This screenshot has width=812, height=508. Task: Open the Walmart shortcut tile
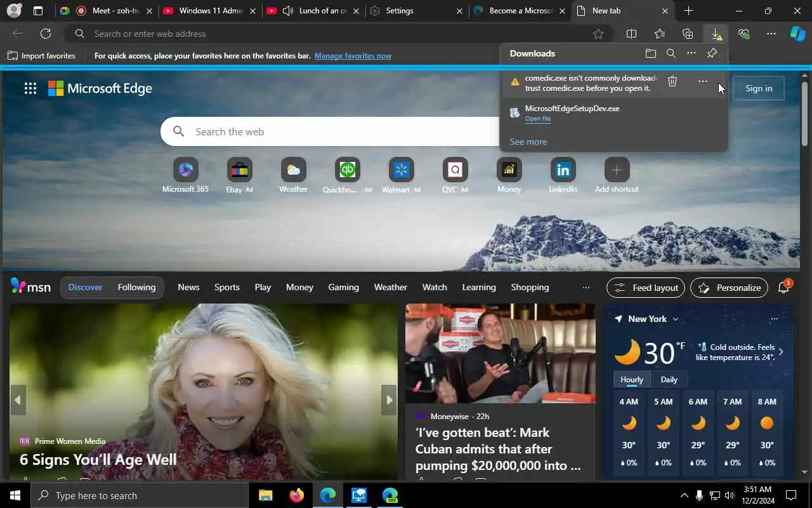click(401, 175)
